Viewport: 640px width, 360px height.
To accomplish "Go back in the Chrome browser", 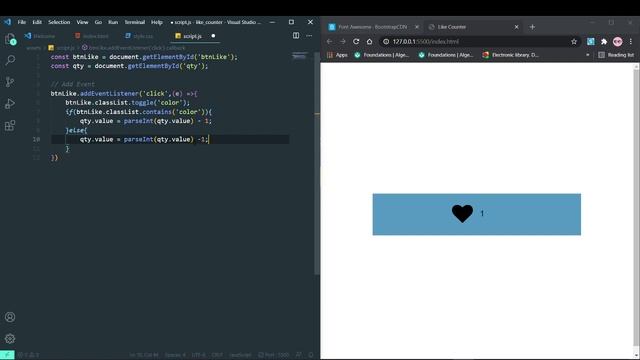I will (329, 41).
